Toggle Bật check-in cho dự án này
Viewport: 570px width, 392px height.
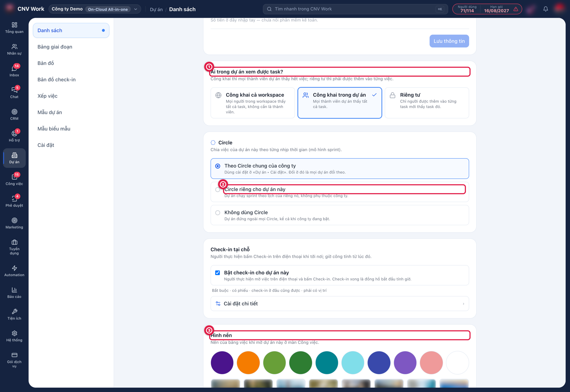[217, 273]
